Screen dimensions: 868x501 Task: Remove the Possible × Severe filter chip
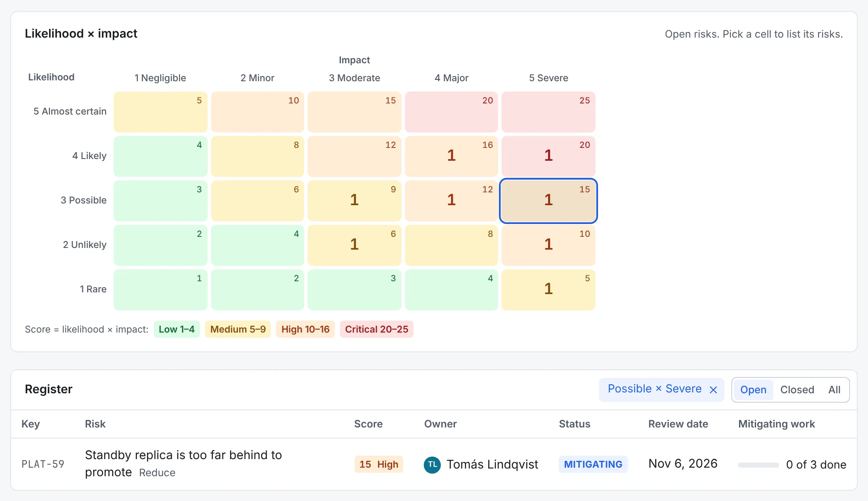tap(713, 390)
